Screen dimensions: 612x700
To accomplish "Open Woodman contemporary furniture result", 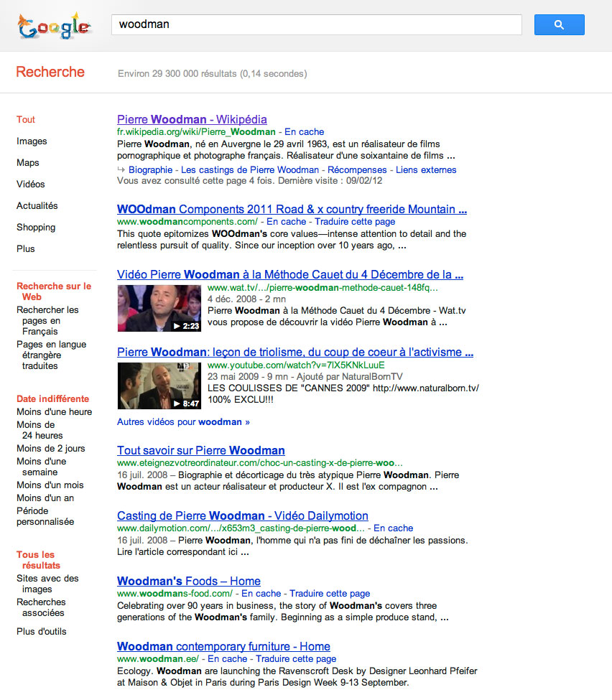I will click(x=223, y=646).
